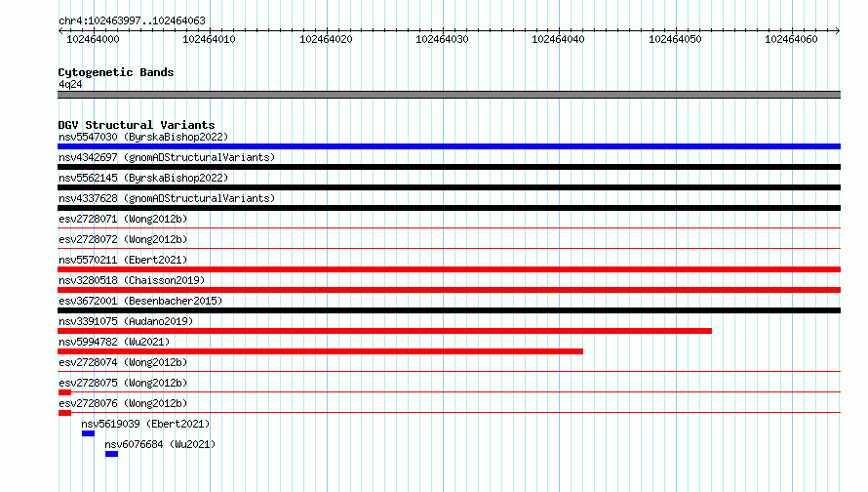Click the black bar under esv3672001
Screen dimensions: 868x492
coord(449,310)
